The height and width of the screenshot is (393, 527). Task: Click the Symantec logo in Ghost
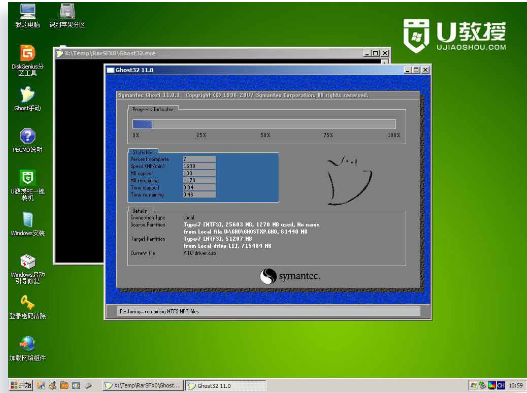click(290, 276)
